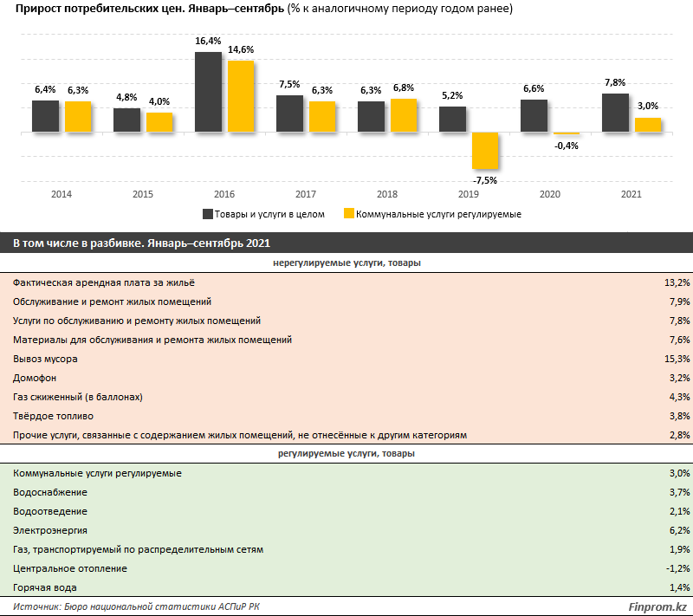Image resolution: width=693 pixels, height=616 pixels.
Task: Click the 2014 dark bar labeled 6,4%
Action: point(46,116)
